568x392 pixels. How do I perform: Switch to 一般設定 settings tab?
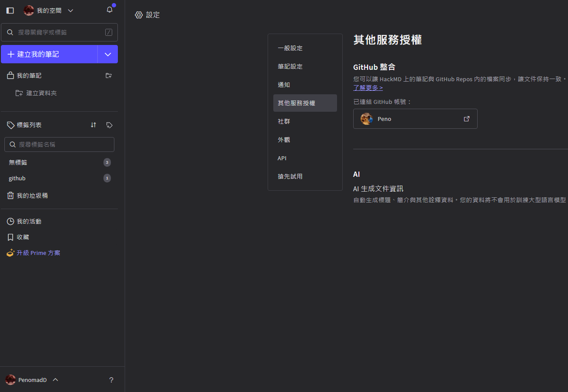[305, 48]
